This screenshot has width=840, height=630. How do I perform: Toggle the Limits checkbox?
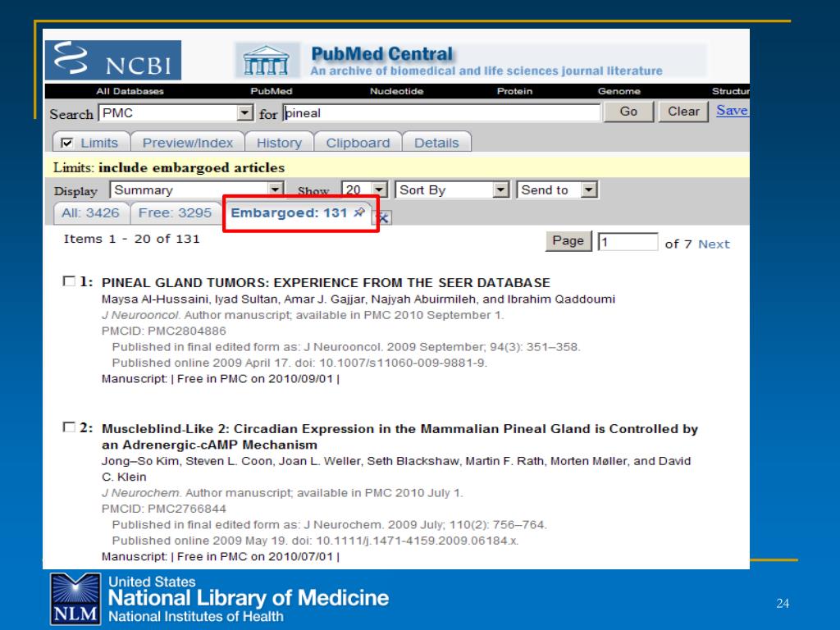pos(67,143)
